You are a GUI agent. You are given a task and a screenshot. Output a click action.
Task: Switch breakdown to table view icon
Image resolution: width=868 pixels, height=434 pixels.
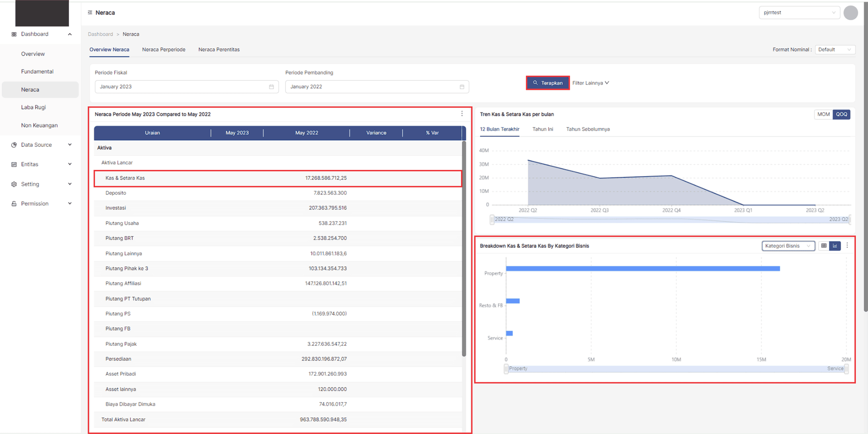tap(823, 246)
